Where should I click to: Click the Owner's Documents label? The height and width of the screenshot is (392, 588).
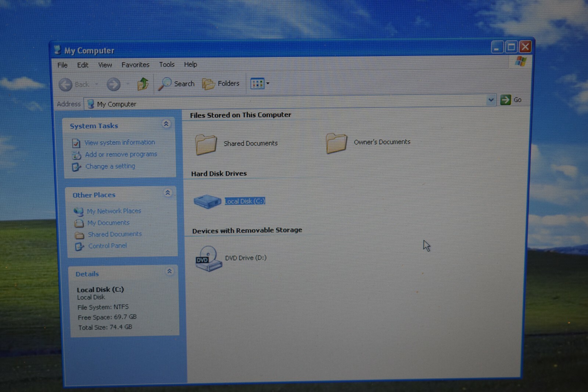[x=382, y=142]
